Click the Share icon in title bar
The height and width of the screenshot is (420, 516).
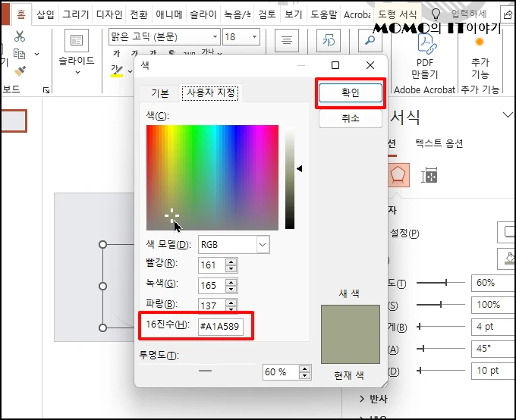(x=508, y=14)
